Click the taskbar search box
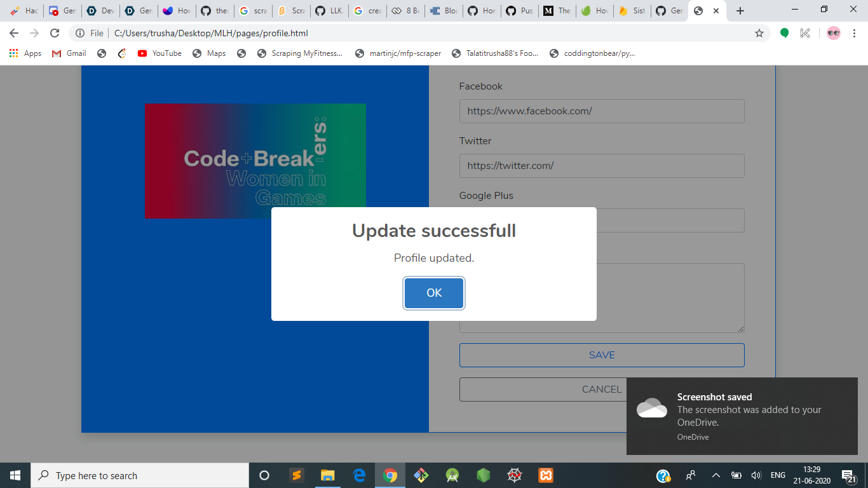This screenshot has height=488, width=868. pos(140,475)
